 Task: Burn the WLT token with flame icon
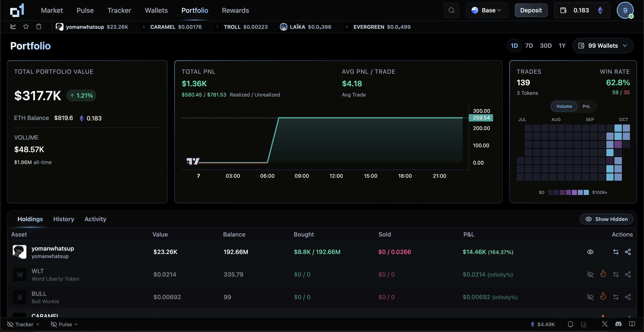pos(603,274)
